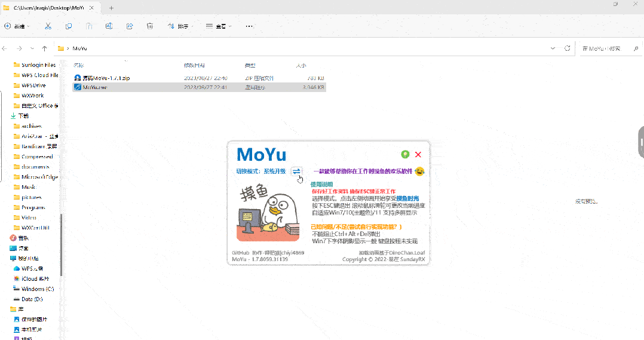Close the MoYu Explorer tab
Image resolution: width=644 pixels, height=340 pixels.
click(91, 8)
